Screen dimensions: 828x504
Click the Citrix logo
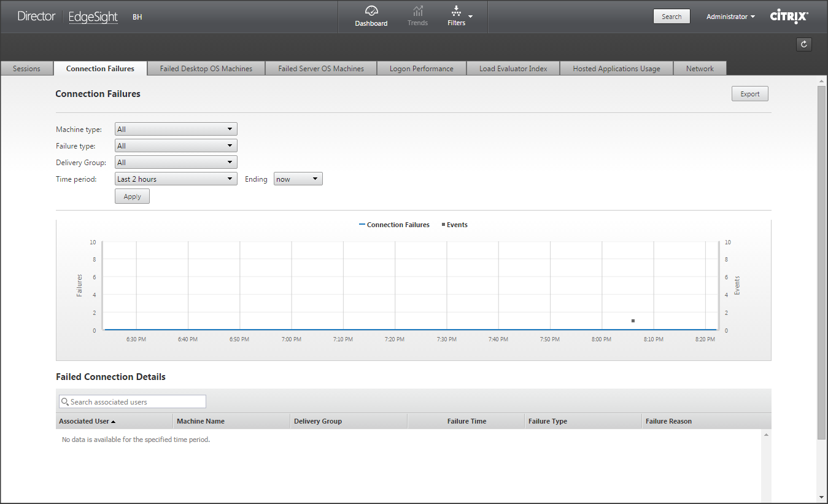click(789, 17)
